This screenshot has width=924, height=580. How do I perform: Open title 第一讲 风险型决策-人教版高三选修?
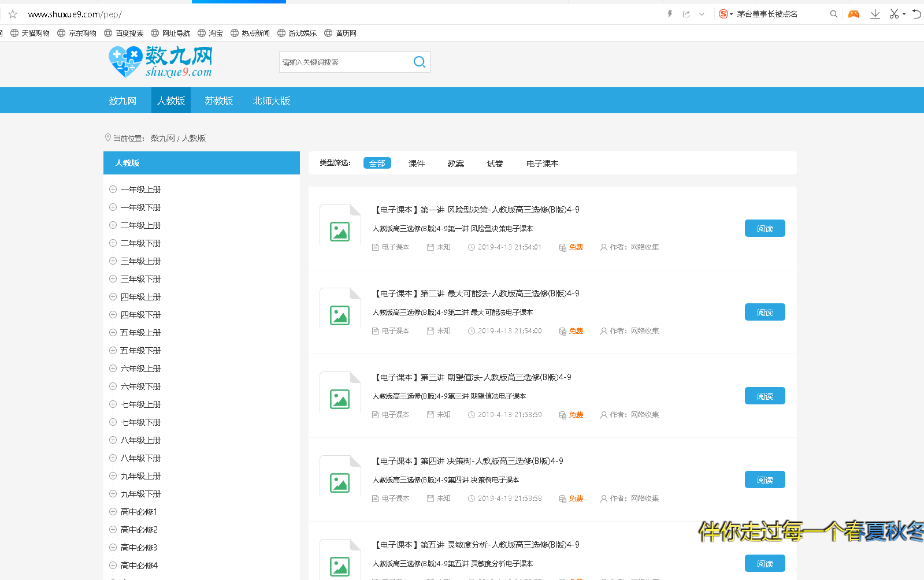[476, 210]
